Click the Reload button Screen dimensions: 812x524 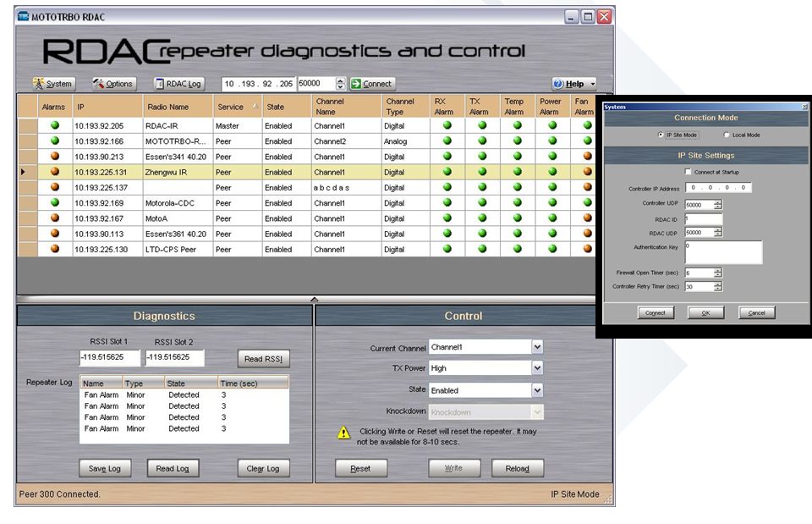click(x=518, y=468)
